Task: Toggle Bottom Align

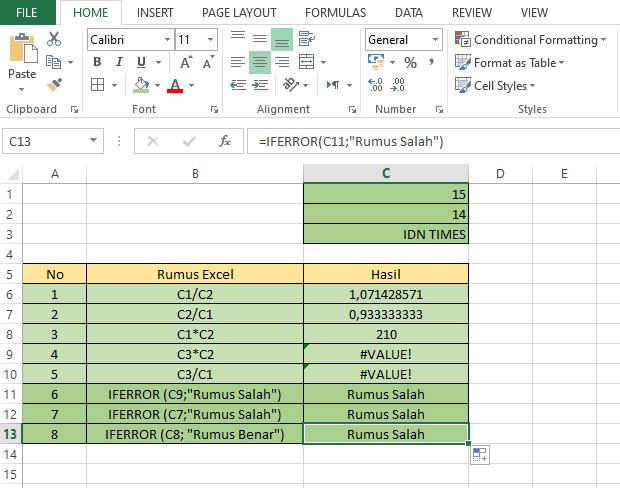Action: (x=282, y=39)
